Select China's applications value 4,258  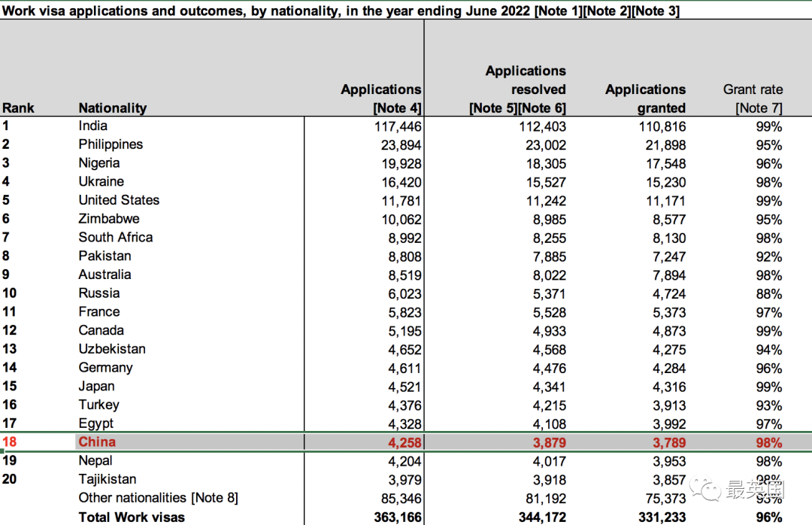pyautogui.click(x=405, y=444)
